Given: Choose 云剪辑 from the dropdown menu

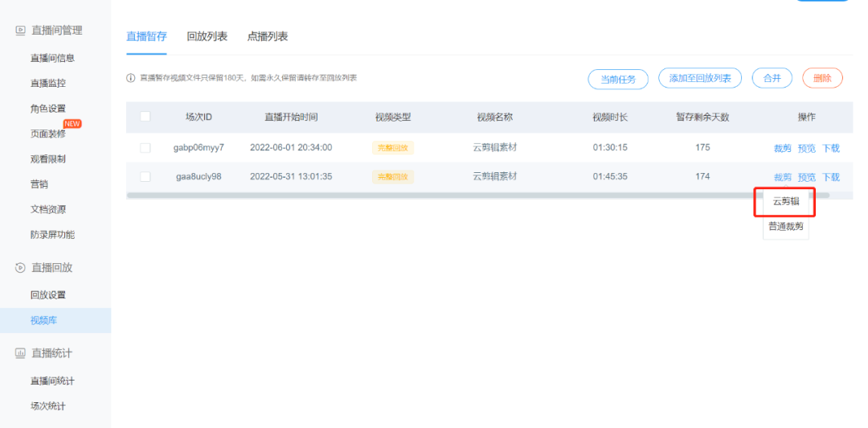Looking at the screenshot, I should point(785,202).
